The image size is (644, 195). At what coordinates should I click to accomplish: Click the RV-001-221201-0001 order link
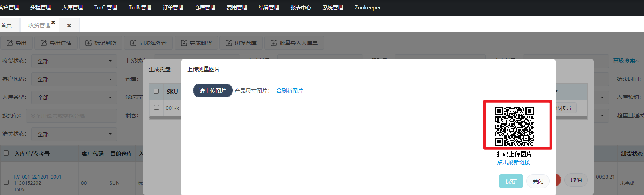coord(37,177)
